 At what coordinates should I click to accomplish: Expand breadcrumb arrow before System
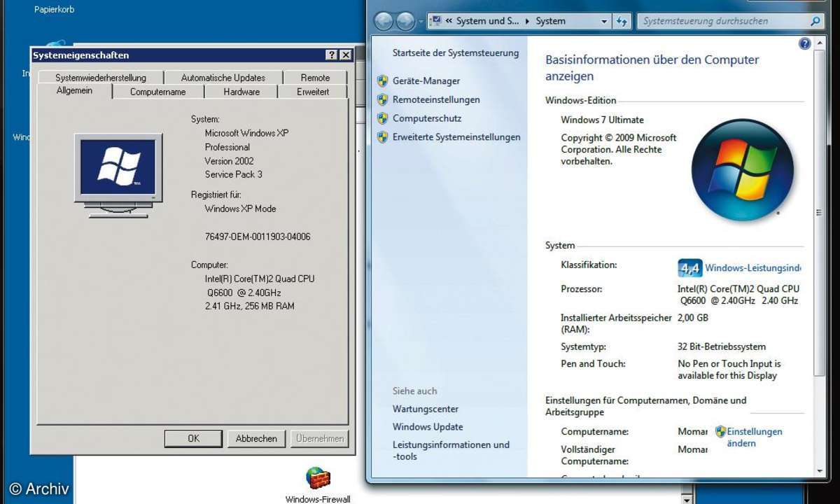tap(528, 22)
